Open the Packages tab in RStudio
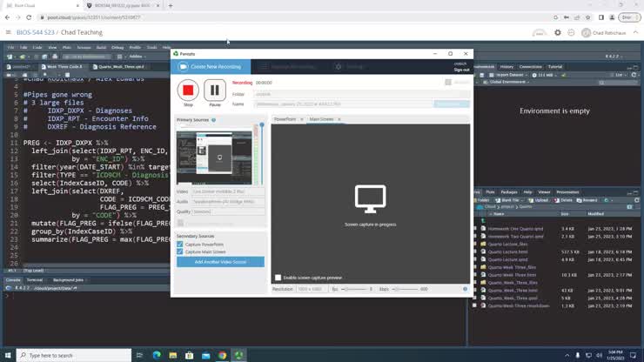The height and width of the screenshot is (362, 644). [x=509, y=191]
